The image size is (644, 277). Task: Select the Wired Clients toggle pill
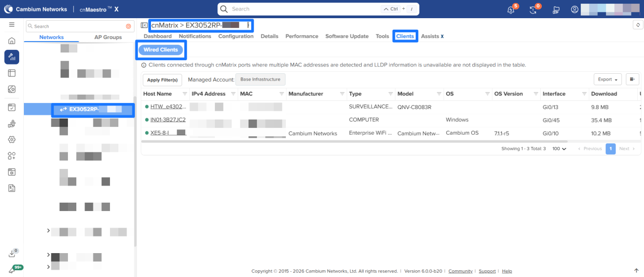(x=160, y=50)
